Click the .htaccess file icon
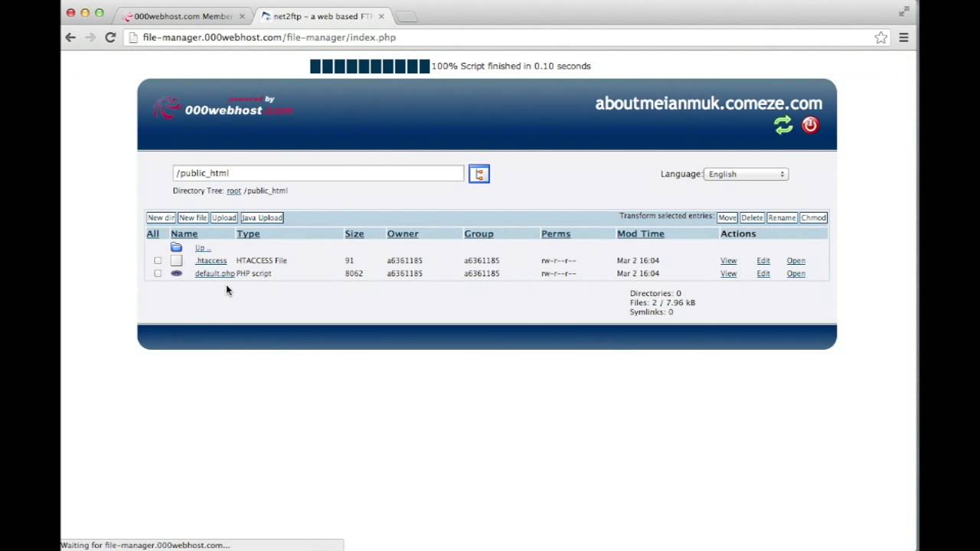The image size is (980, 551). 176,260
